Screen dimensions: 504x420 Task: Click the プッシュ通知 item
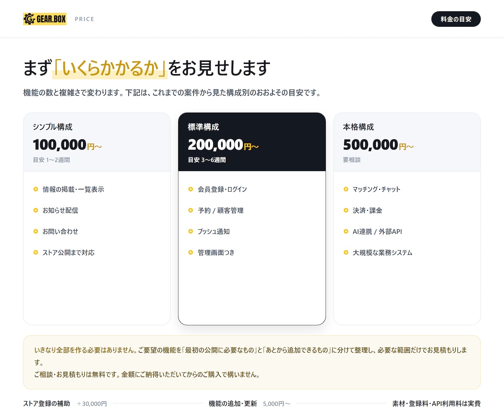click(214, 231)
